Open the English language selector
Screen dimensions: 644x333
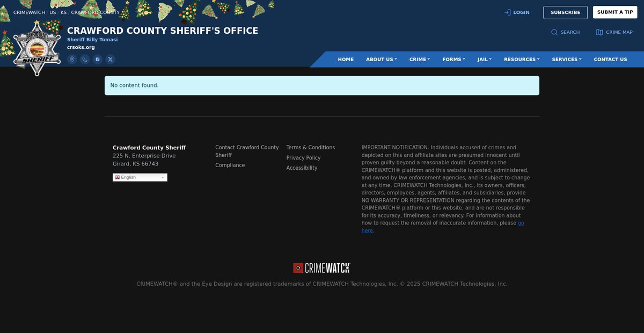pyautogui.click(x=140, y=177)
